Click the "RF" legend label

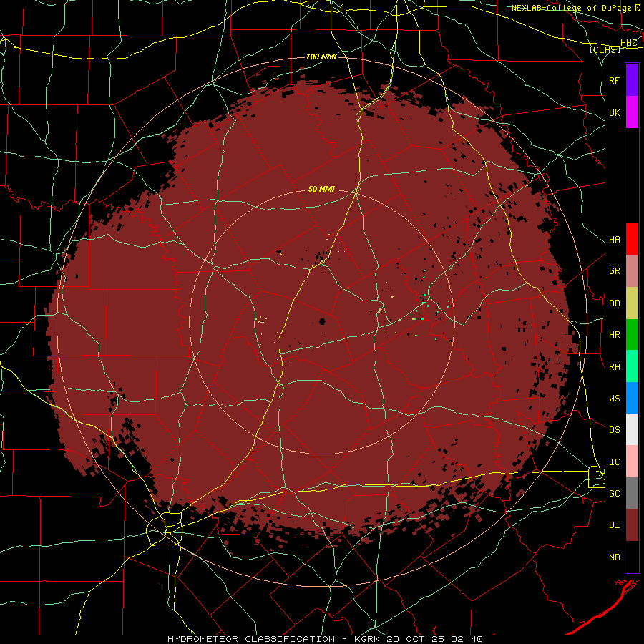coord(614,80)
